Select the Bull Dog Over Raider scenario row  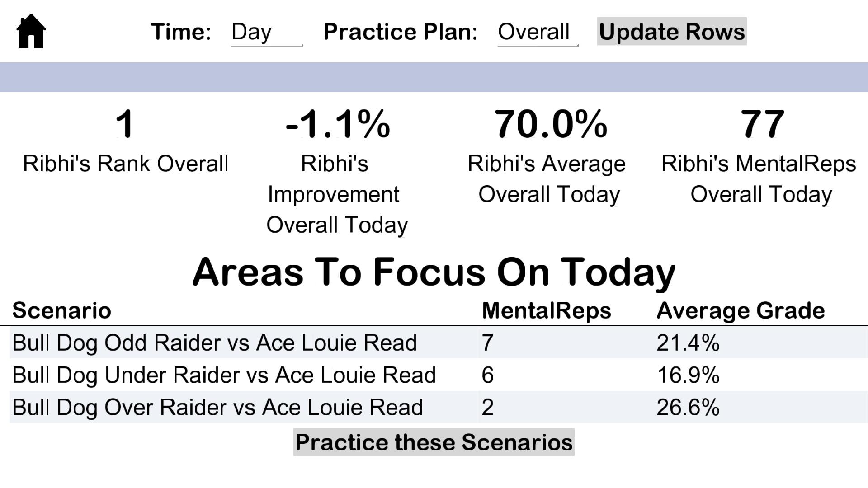click(217, 407)
